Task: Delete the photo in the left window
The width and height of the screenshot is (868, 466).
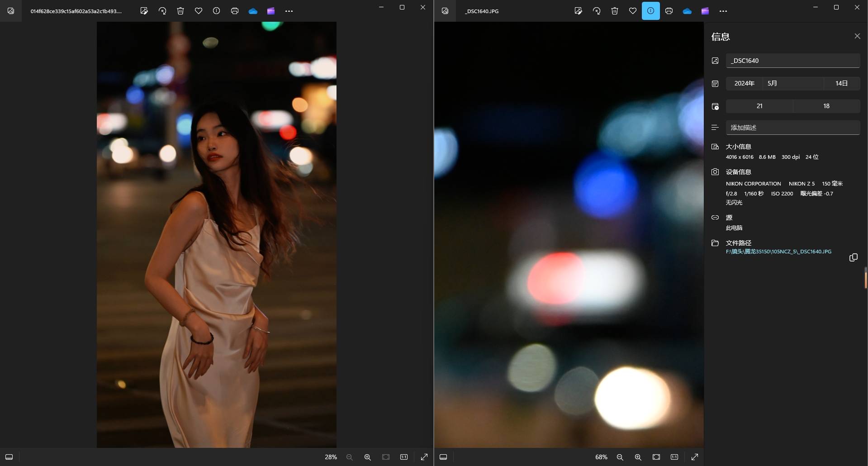Action: click(180, 11)
